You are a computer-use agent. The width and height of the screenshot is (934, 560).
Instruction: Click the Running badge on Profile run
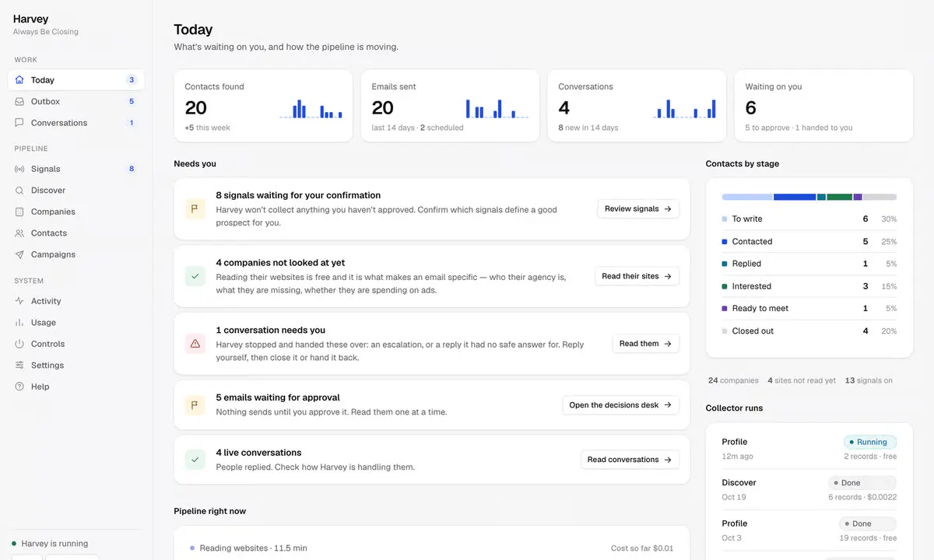(870, 442)
